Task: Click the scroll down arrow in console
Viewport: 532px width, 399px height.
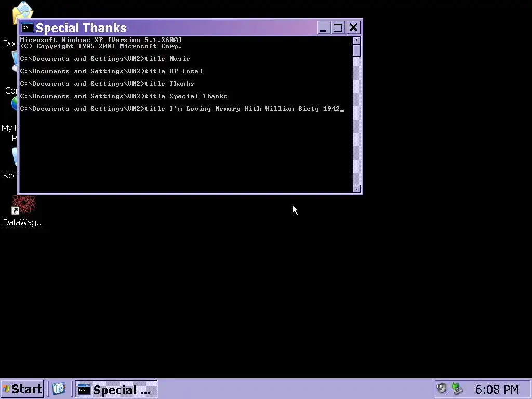Action: tap(356, 189)
